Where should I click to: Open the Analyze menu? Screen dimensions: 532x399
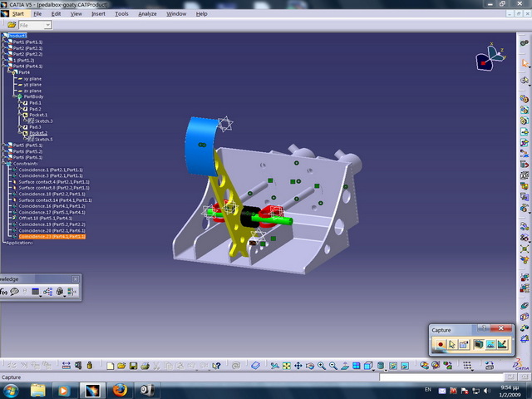(x=147, y=14)
